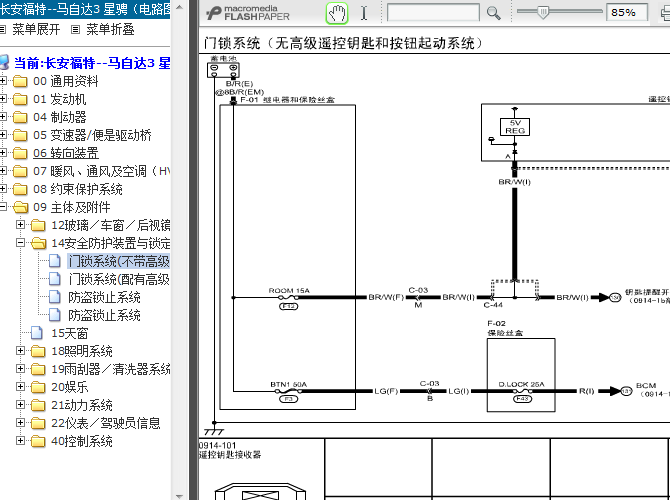Image resolution: width=670 pixels, height=500 pixels.
Task: Click the 0914-101 遥控钥匙接收器 label
Action: pyautogui.click(x=230, y=450)
